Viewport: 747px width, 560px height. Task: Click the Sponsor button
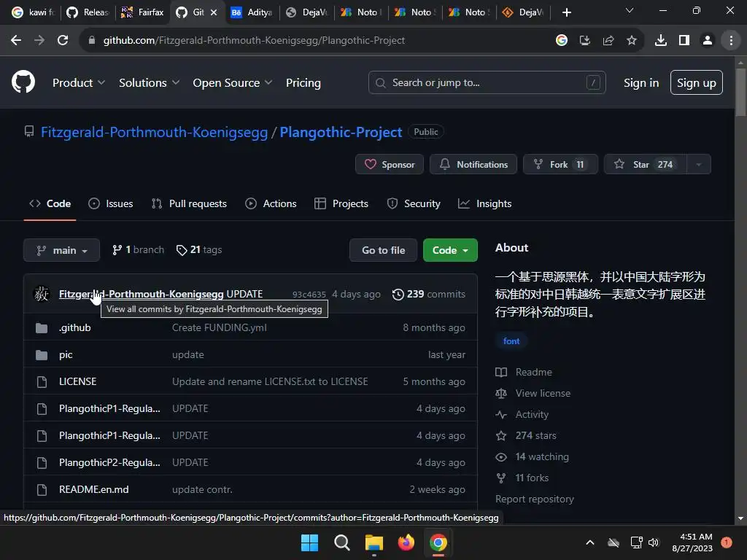coord(390,164)
